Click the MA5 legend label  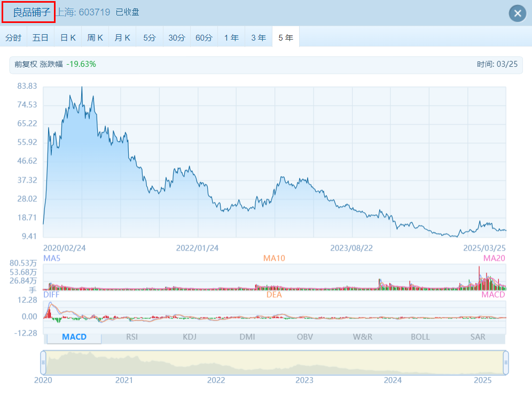tap(52, 258)
